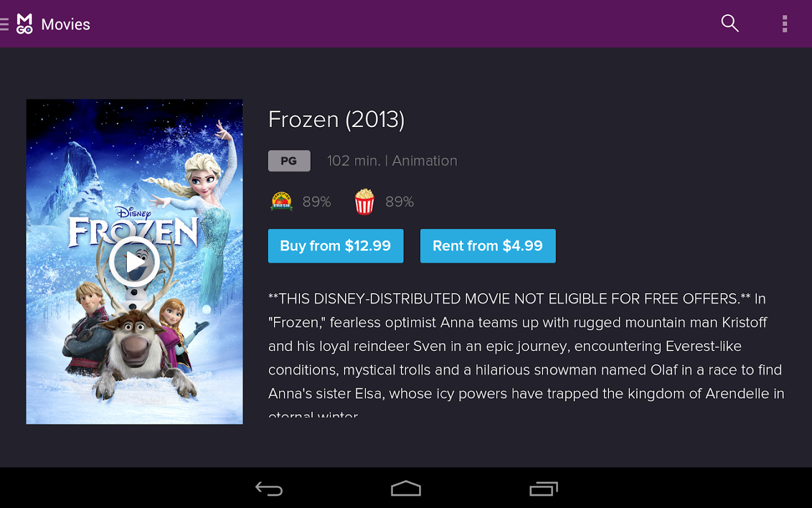The image size is (812, 508).
Task: Open the hamburger navigation drawer
Action: point(4,24)
